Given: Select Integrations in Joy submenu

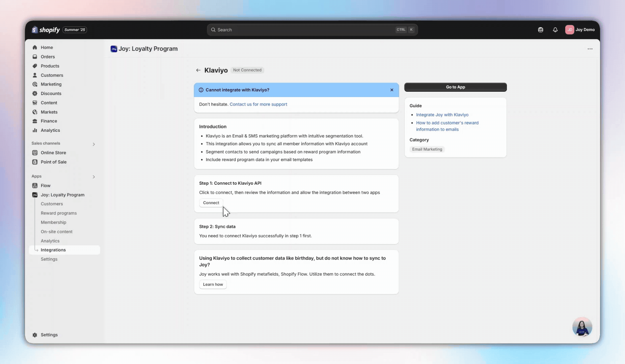Looking at the screenshot, I should tap(53, 250).
